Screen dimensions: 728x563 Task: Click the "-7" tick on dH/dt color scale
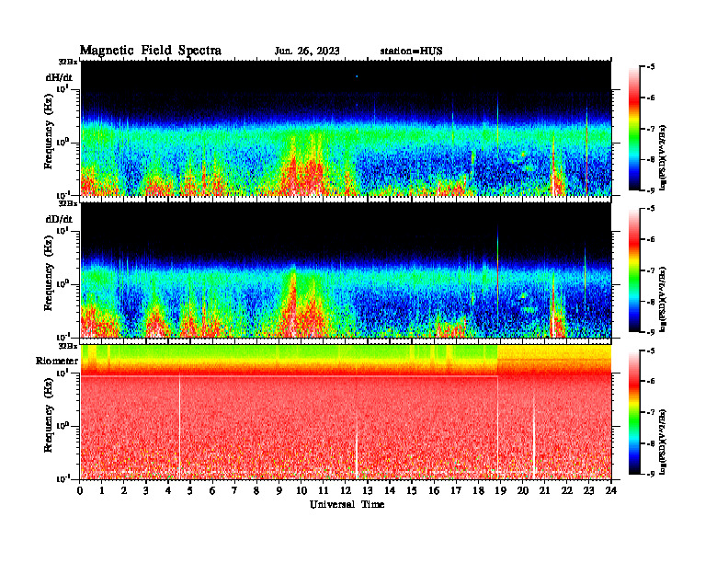click(651, 129)
